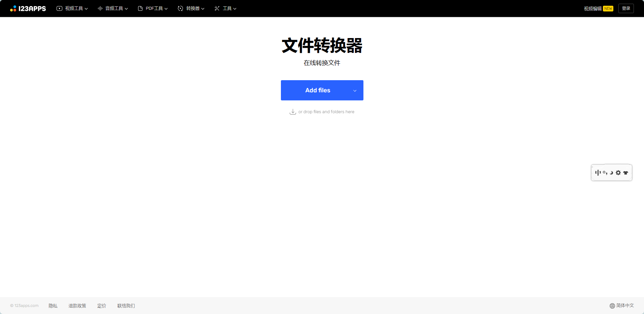Viewport: 644px width, 314px height.
Task: Open the 视频工具 video tools menu
Action: click(72, 8)
